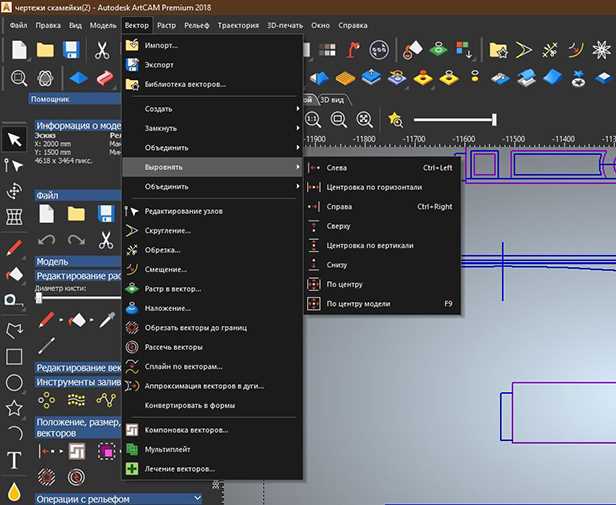Image resolution: width=616 pixels, height=505 pixels.
Task: Choose Импорт... from Вектор menu
Action: [212, 45]
